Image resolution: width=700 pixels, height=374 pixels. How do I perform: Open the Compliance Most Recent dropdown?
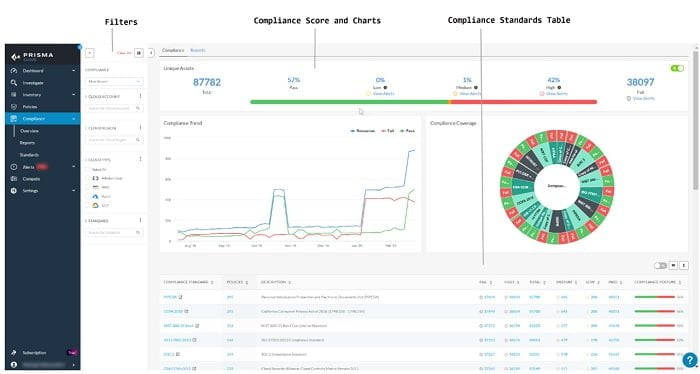tap(114, 81)
